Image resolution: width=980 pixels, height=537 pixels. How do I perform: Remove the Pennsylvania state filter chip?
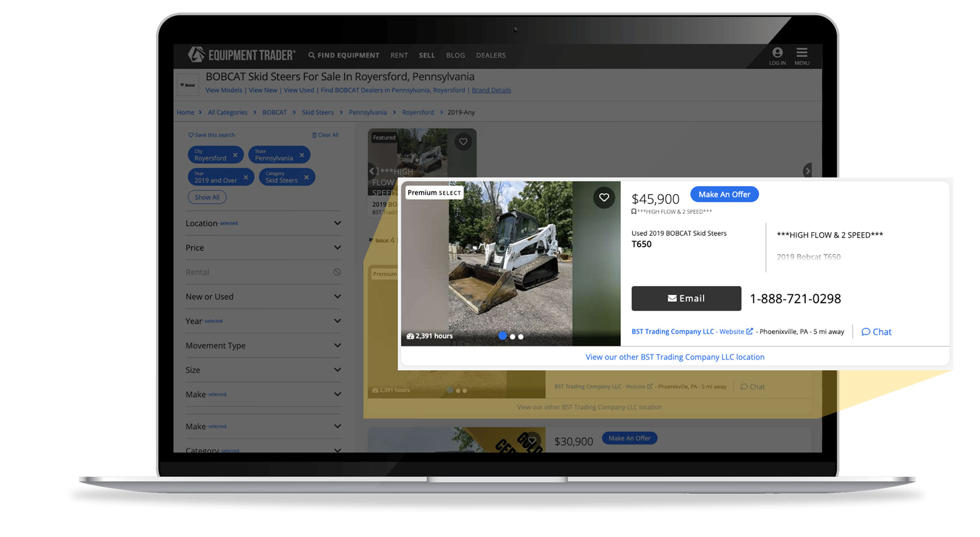302,155
